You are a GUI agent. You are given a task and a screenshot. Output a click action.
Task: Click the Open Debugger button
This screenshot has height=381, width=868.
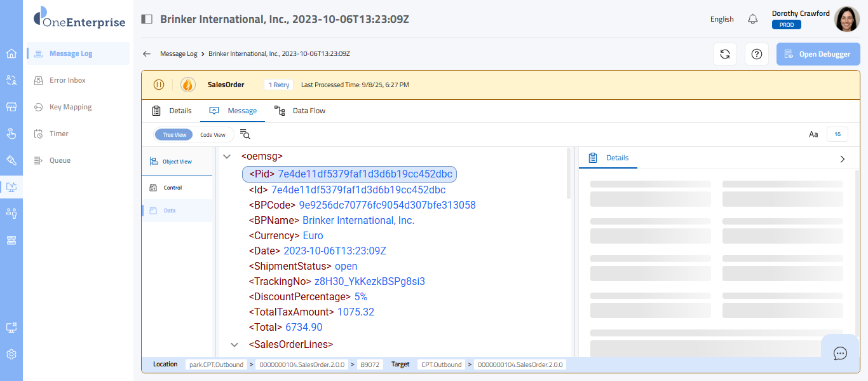pos(818,54)
